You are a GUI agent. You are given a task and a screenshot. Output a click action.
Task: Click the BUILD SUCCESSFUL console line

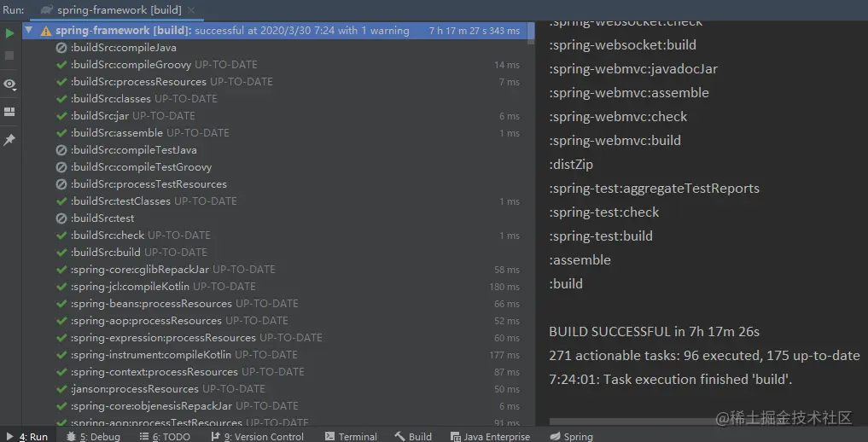tap(655, 332)
